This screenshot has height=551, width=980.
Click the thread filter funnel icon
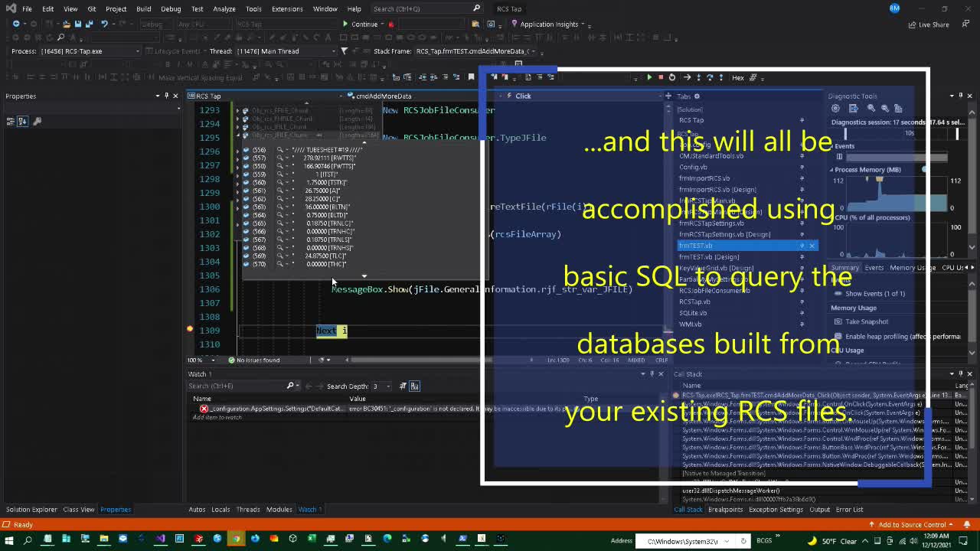(x=345, y=51)
